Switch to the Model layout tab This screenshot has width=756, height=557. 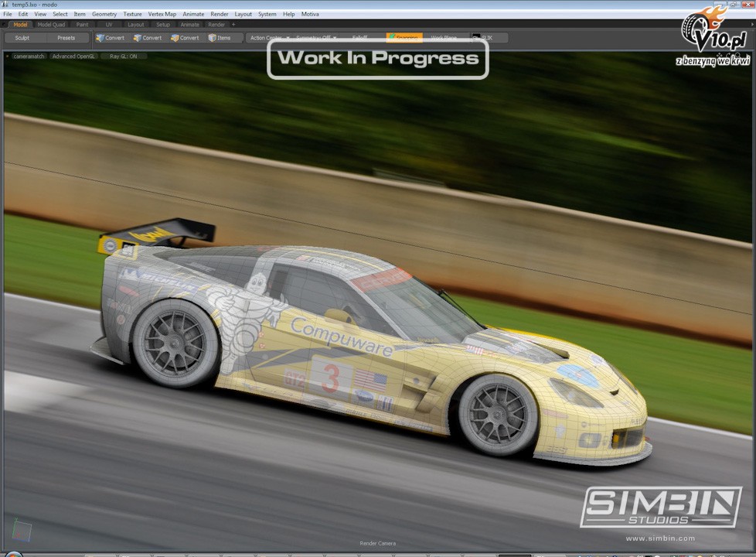coord(20,25)
